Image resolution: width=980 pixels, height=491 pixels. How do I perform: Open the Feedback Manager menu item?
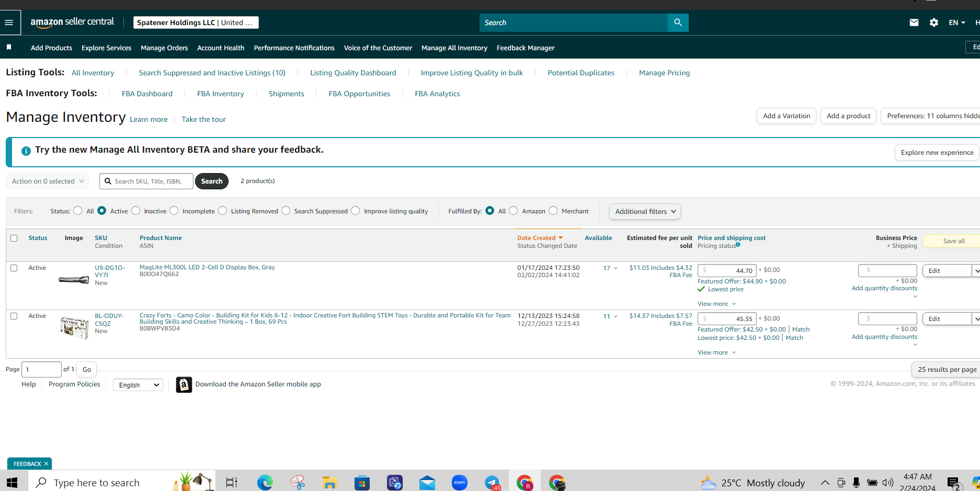pos(526,48)
